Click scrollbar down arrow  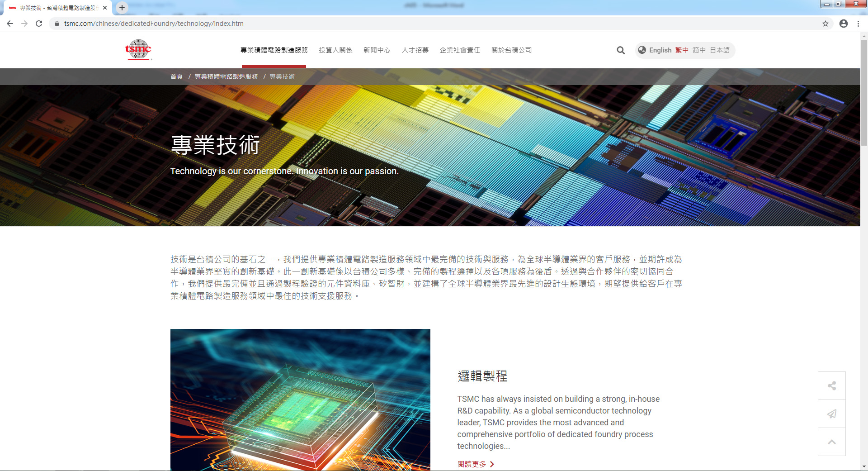click(x=864, y=466)
